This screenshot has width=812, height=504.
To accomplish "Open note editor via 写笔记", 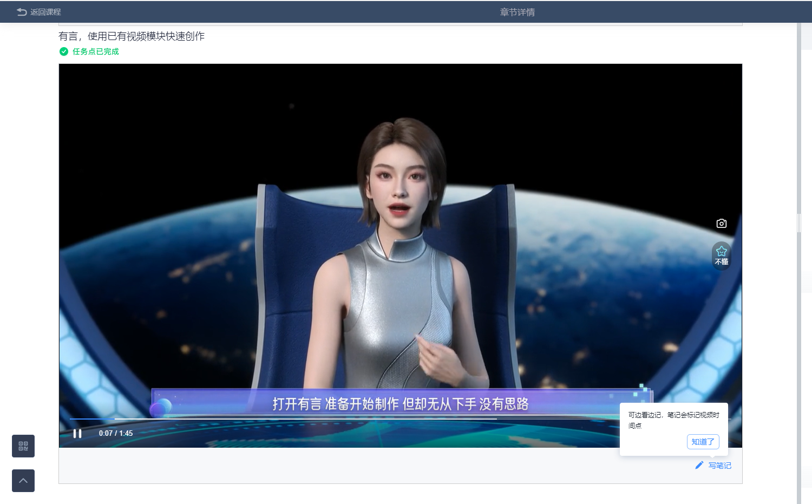I will (719, 466).
